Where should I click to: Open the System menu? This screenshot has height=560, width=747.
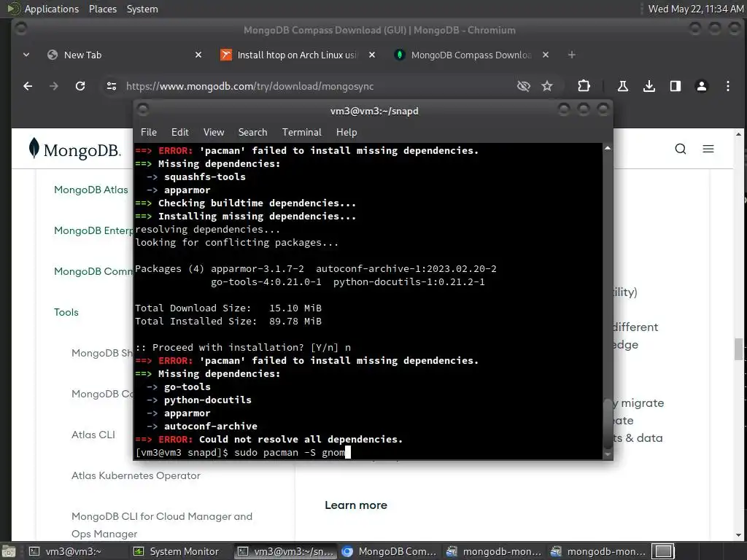[142, 9]
